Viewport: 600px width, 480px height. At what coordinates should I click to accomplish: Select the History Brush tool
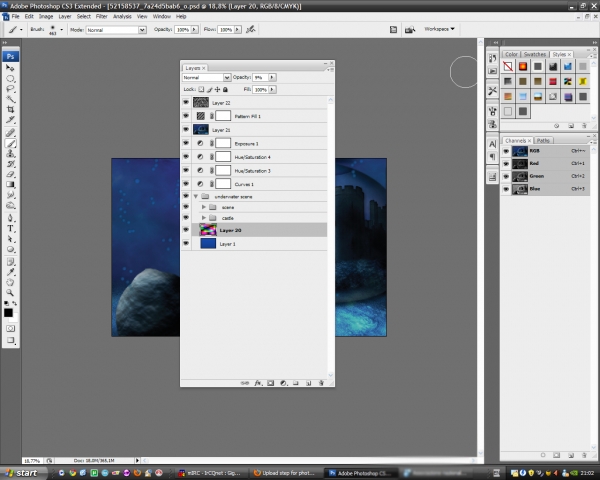click(10, 164)
